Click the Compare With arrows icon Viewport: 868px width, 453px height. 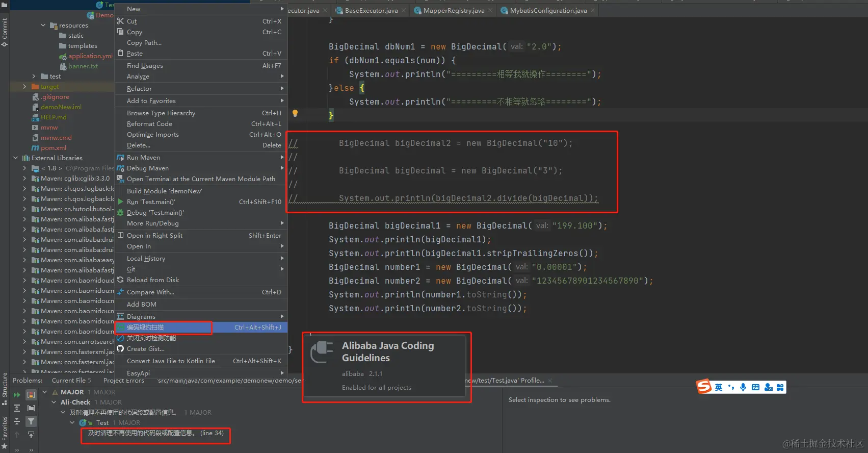pyautogui.click(x=120, y=292)
